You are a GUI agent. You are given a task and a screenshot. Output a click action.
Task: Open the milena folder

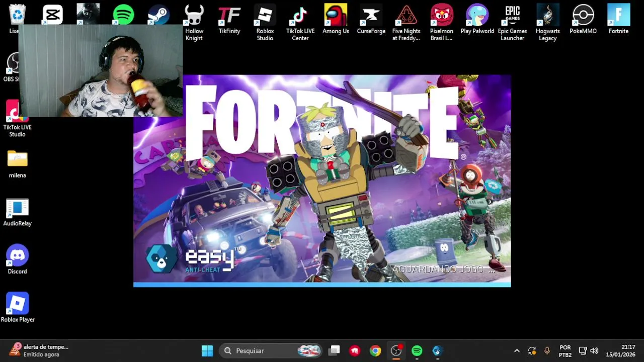tap(17, 164)
